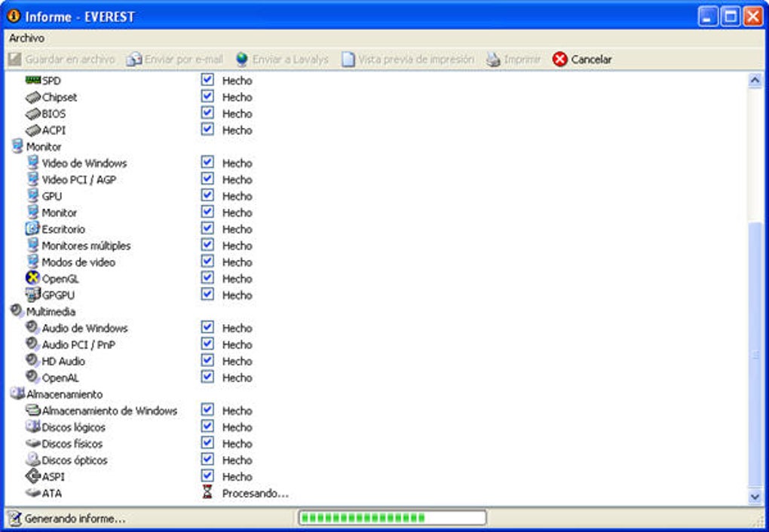
Task: Click the GPU row icon
Action: coord(33,196)
